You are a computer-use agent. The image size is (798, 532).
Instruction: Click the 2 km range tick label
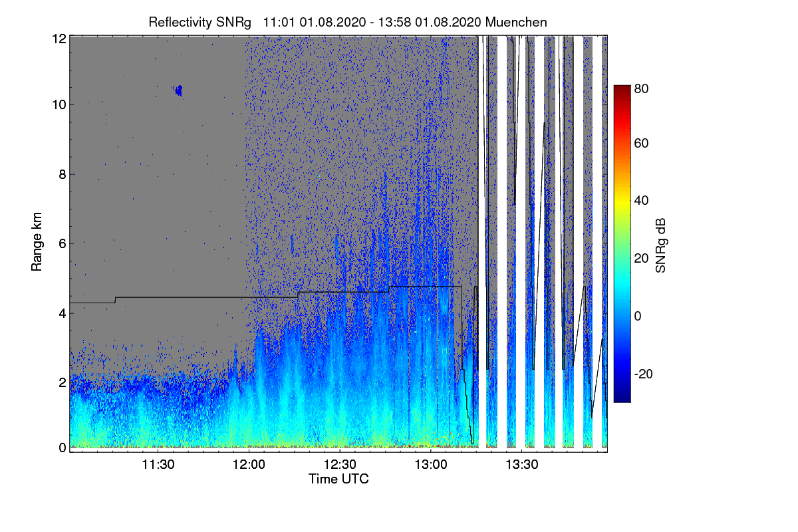click(63, 382)
